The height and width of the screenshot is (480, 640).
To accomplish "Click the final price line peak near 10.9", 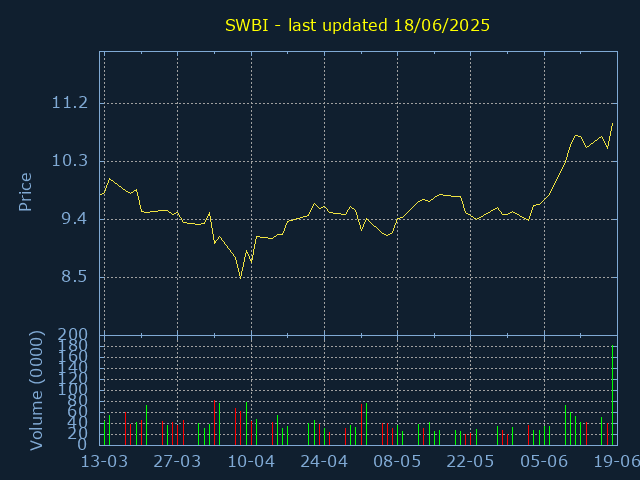I will click(x=612, y=124).
